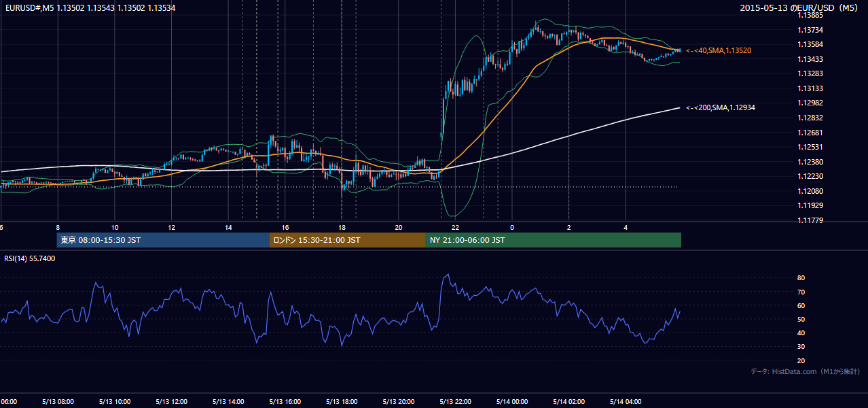Click price axis label 1.12080
Screen dimensions: 868x408
810,191
